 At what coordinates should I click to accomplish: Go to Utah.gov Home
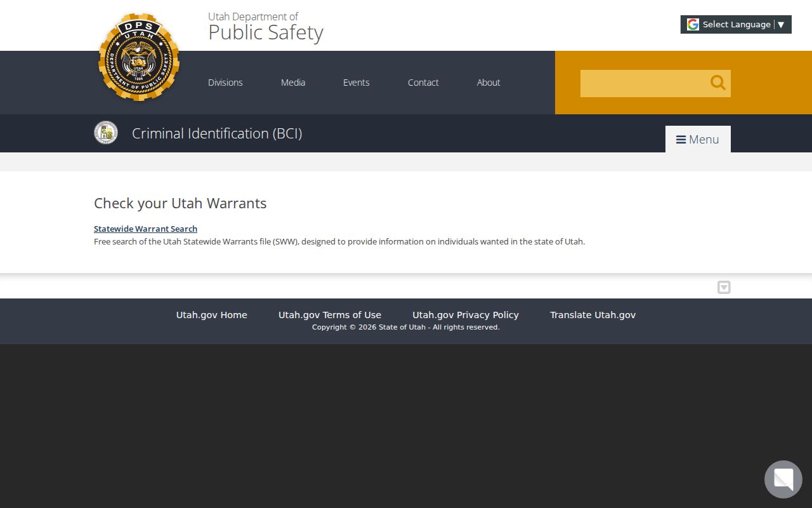click(x=212, y=315)
